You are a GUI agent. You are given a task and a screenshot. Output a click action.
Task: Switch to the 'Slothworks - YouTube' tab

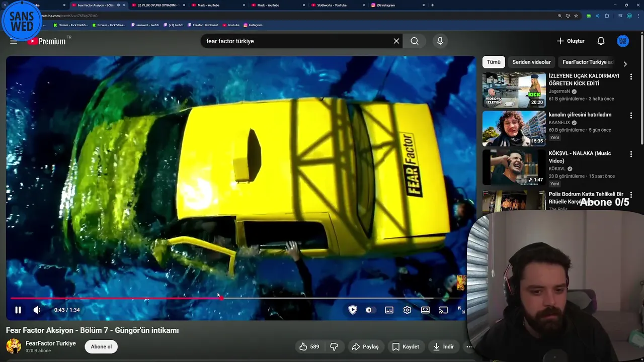coord(337,5)
